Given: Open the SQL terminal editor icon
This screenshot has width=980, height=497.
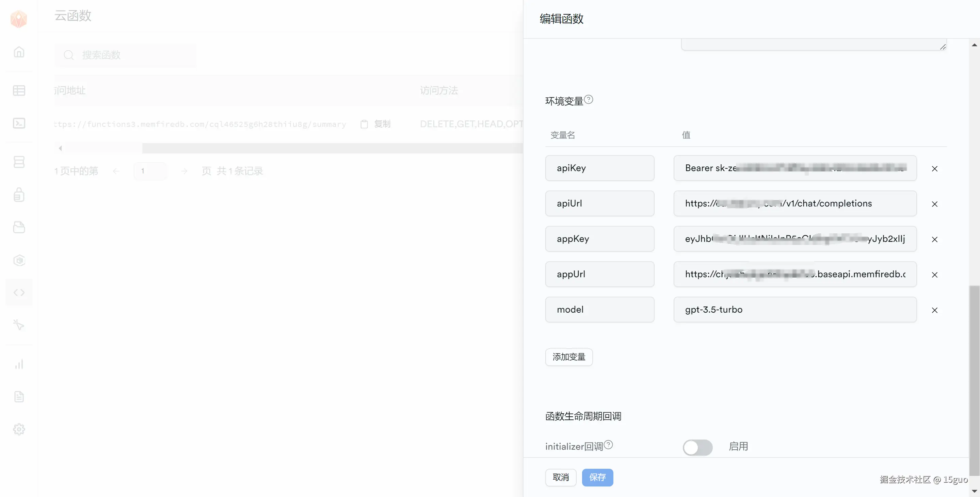Looking at the screenshot, I should click(19, 123).
